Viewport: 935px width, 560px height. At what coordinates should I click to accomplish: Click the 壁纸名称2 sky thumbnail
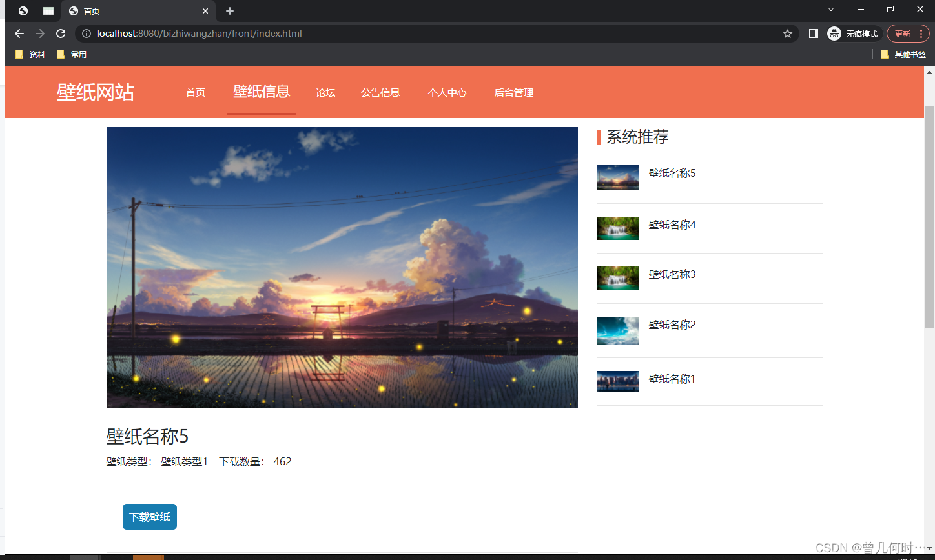tap(617, 330)
